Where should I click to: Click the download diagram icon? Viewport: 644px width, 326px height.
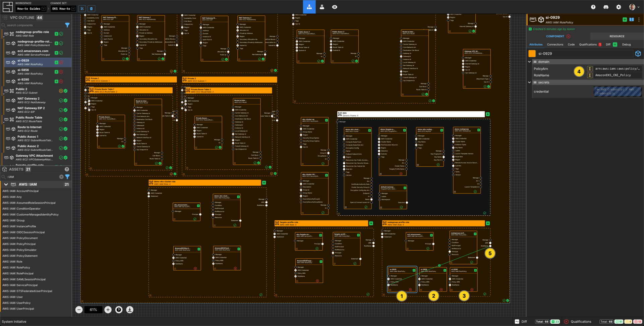(129, 310)
